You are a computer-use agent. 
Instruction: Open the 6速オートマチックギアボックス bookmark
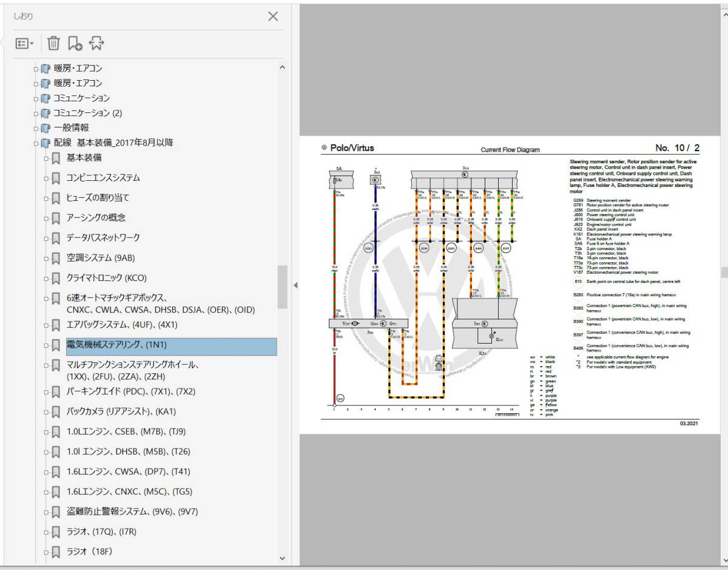pos(161,304)
